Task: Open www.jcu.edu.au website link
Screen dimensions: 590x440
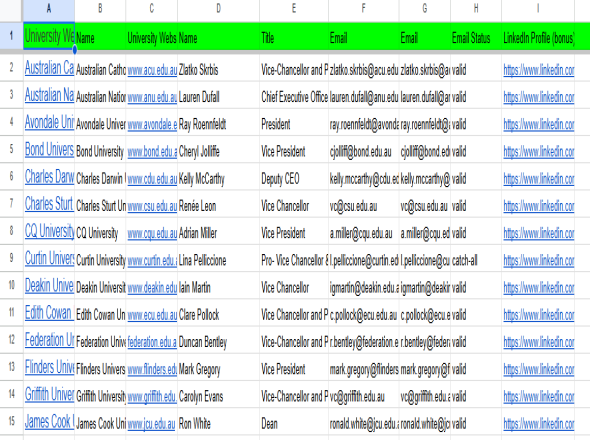Action: coord(151,424)
